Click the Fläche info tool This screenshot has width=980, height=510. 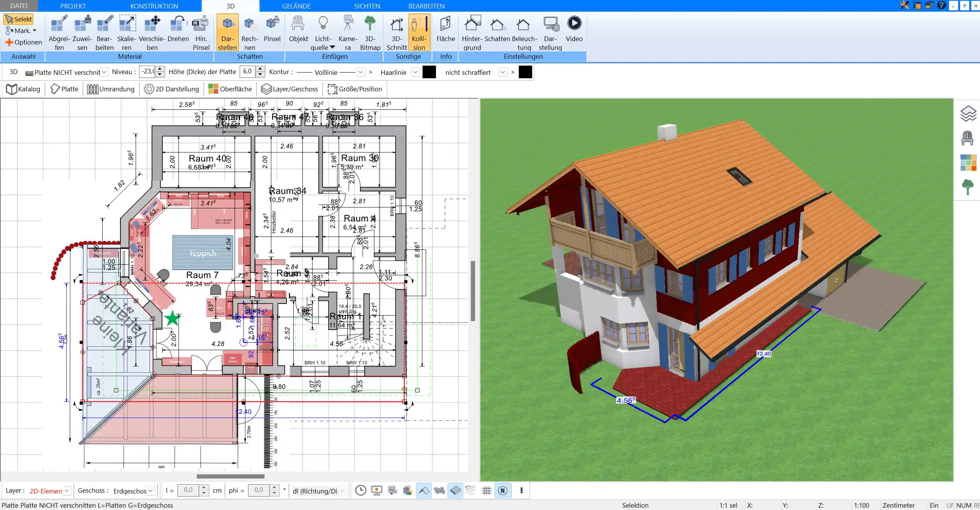pyautogui.click(x=446, y=29)
